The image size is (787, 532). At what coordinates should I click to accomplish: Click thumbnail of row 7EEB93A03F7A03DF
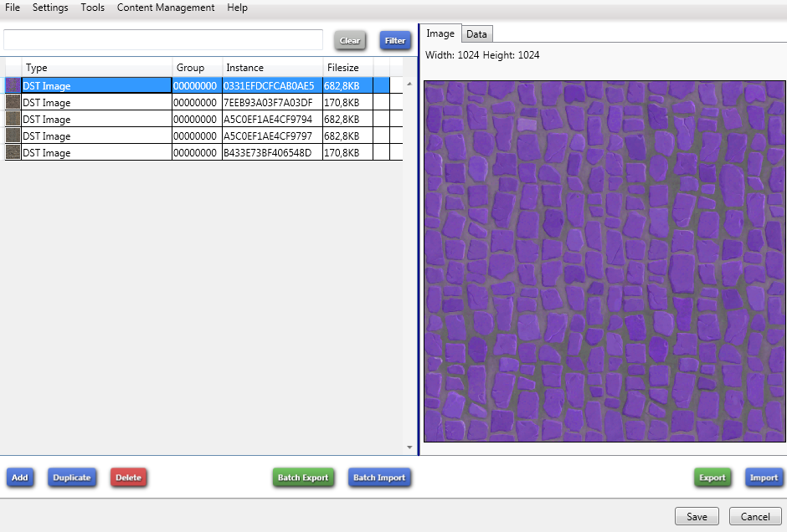coord(13,102)
